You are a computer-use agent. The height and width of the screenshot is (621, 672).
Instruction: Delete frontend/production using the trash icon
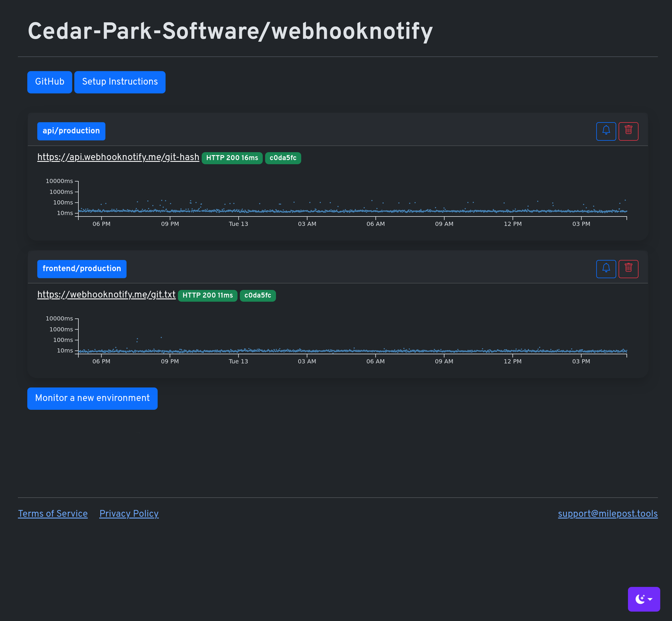628,268
